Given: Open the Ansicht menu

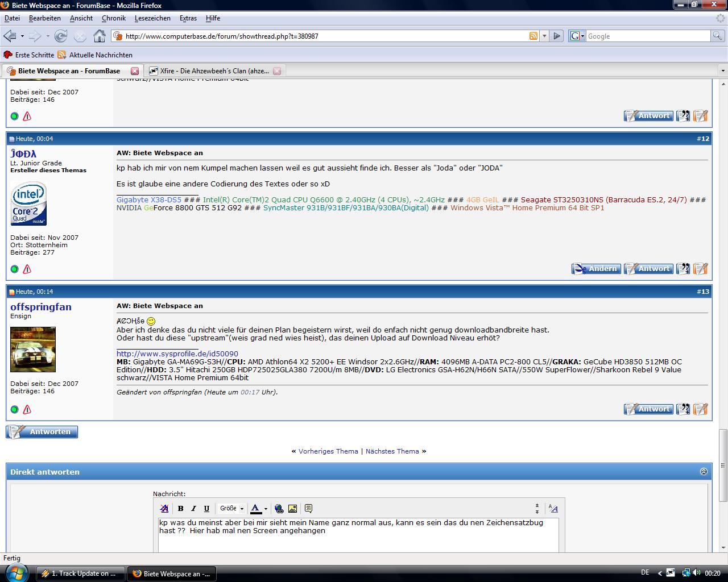Looking at the screenshot, I should pos(81,18).
